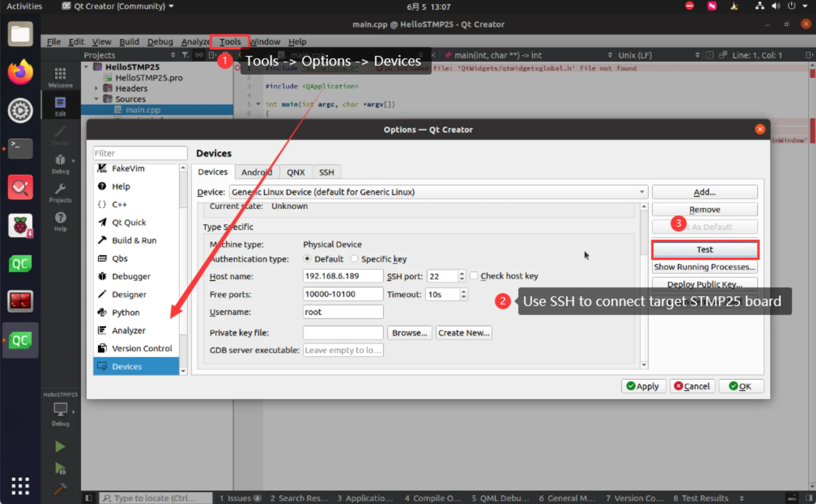
Task: Switch to the SSH tab
Action: 326,172
